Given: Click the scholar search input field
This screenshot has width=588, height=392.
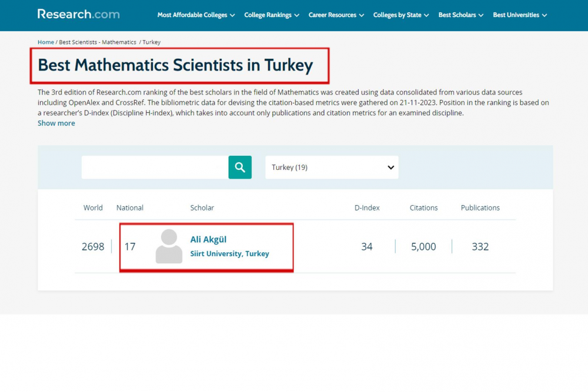Looking at the screenshot, I should pos(155,167).
